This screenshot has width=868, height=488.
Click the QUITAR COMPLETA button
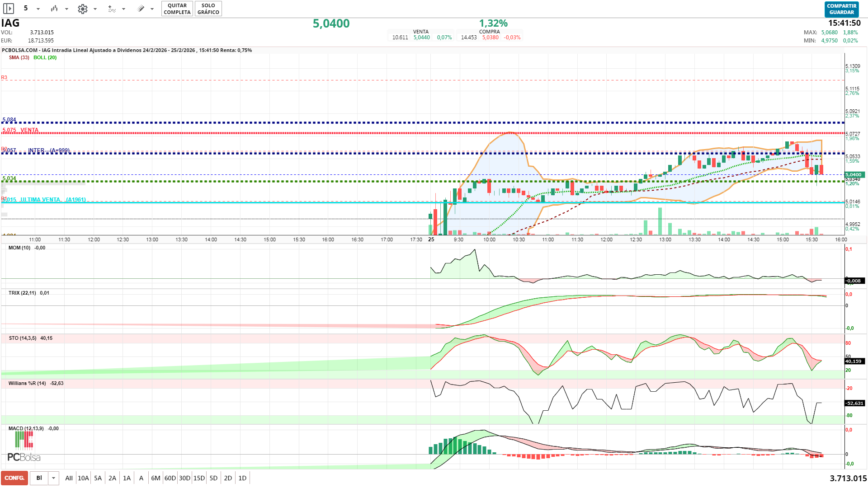(x=177, y=9)
